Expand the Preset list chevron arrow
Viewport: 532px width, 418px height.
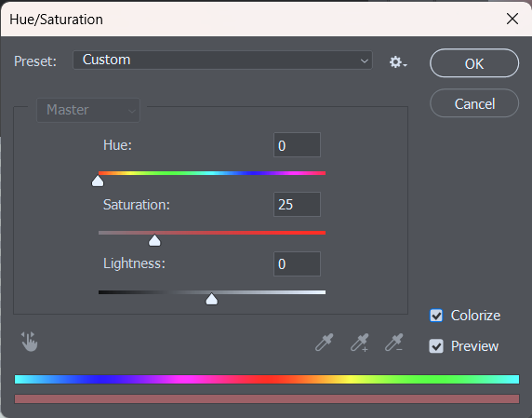point(364,61)
